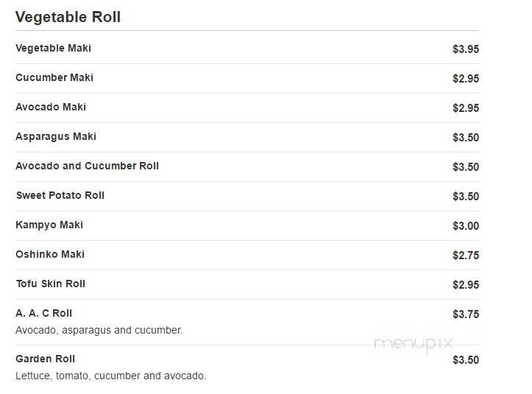Image resolution: width=532 pixels, height=394 pixels.
Task: Click the $3.50 Garden Roll price
Action: click(466, 360)
